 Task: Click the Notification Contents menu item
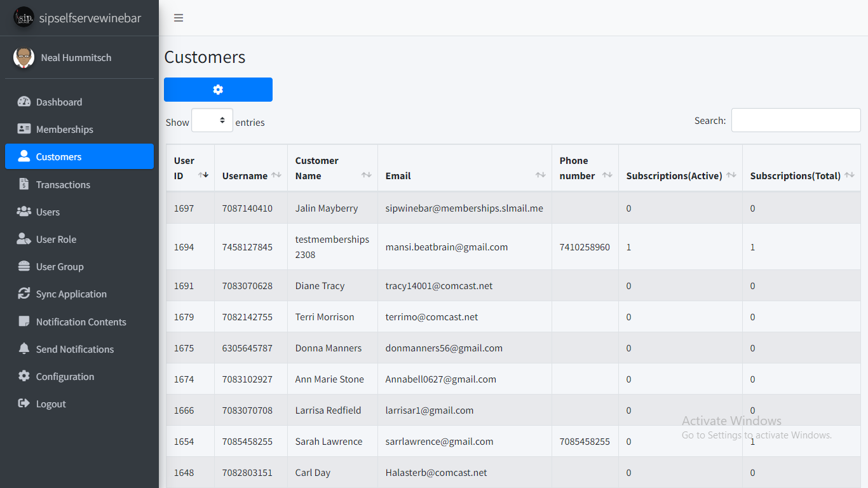tap(81, 322)
